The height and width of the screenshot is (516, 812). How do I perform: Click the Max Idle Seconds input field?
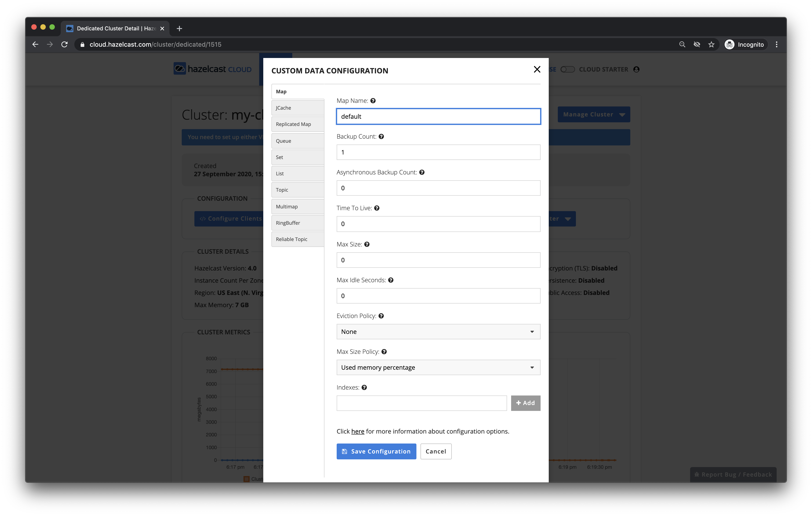point(438,296)
